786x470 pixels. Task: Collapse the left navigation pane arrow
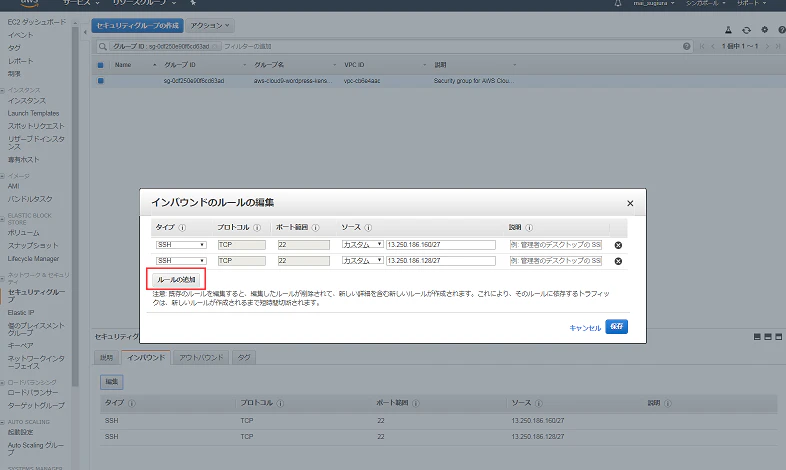85,32
